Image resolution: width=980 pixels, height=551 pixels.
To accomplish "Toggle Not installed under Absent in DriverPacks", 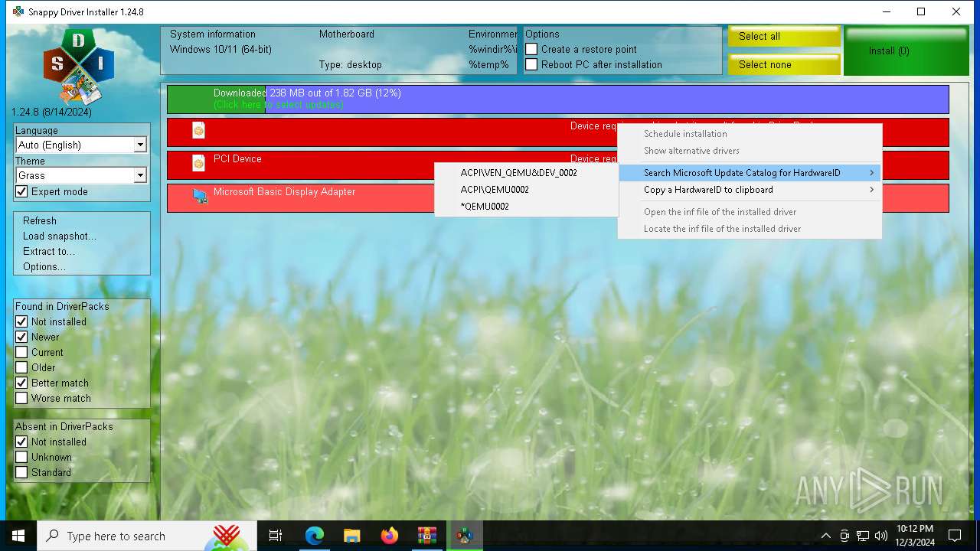I will (x=21, y=442).
